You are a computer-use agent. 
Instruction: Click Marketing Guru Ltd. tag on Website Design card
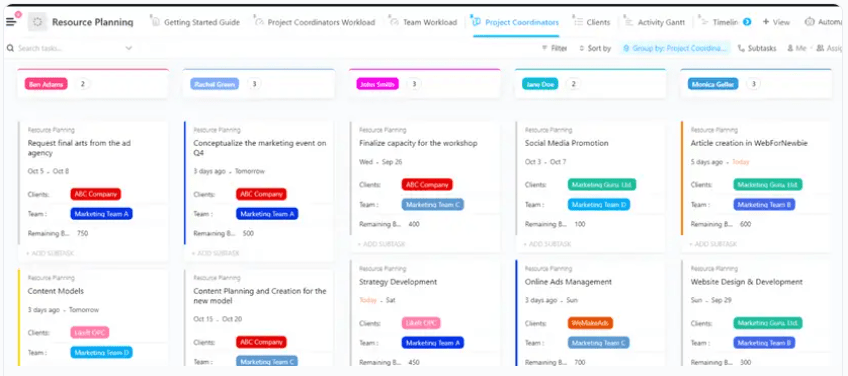tap(768, 323)
